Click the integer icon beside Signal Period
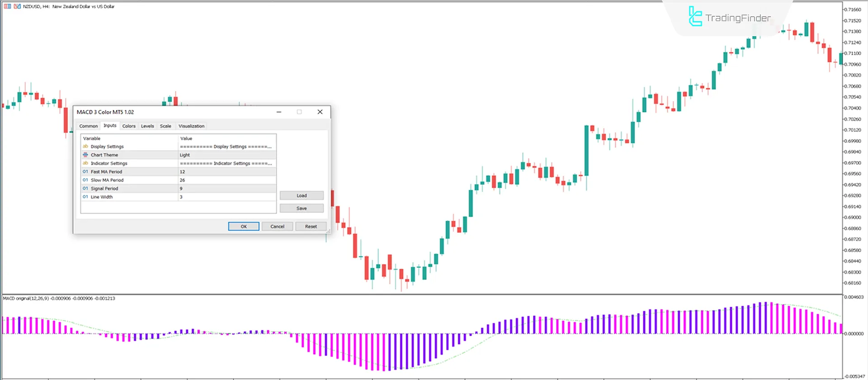 (85, 189)
